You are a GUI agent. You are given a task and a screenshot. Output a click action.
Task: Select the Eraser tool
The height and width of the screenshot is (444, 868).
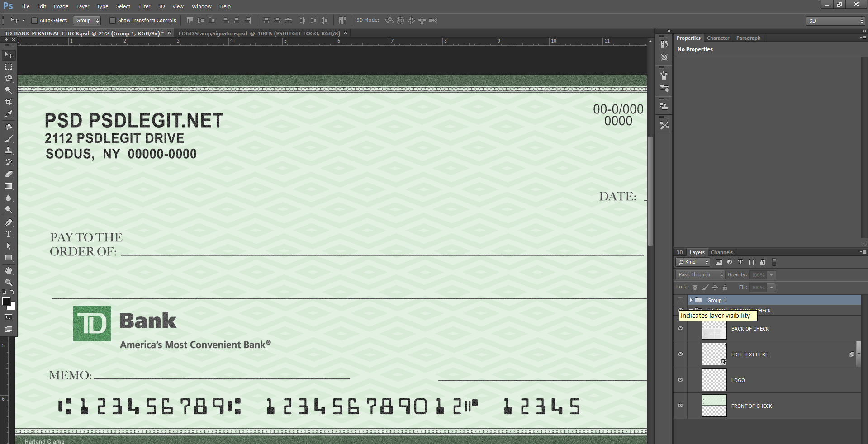pyautogui.click(x=9, y=174)
